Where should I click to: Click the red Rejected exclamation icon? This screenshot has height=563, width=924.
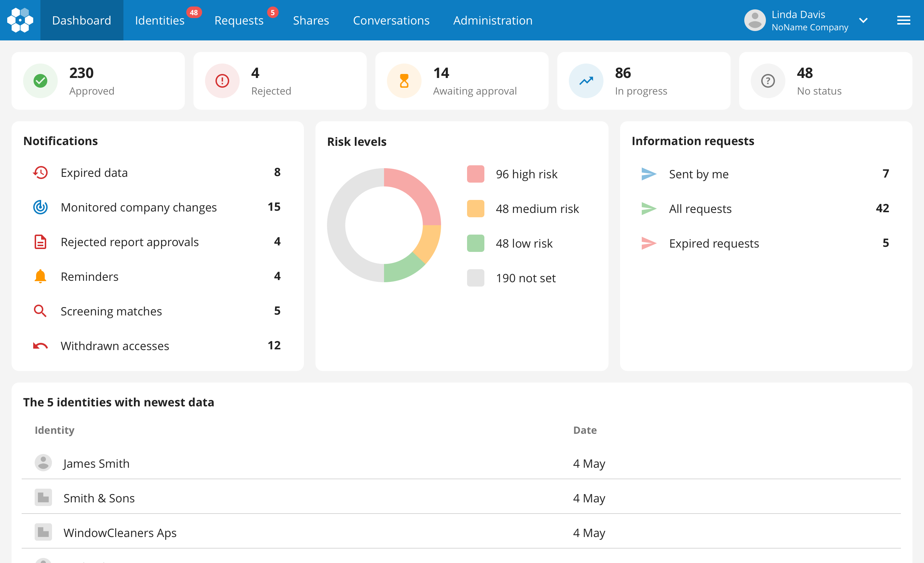222,81
